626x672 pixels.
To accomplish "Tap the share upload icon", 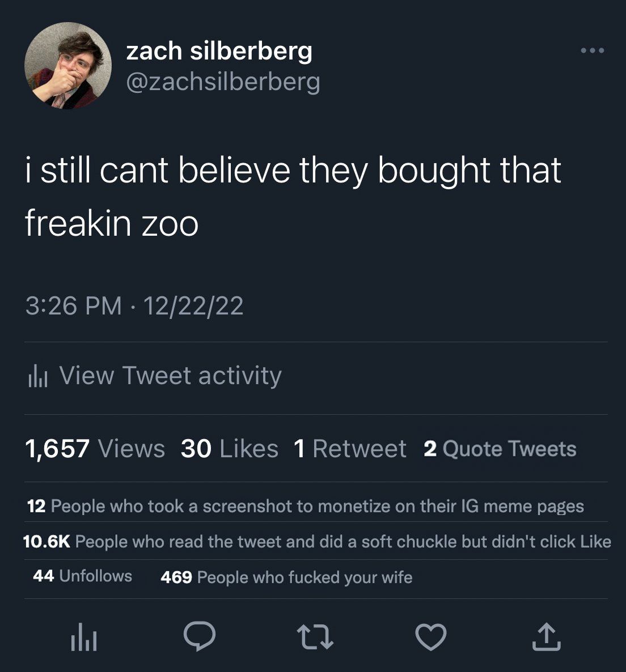I will 546,636.
